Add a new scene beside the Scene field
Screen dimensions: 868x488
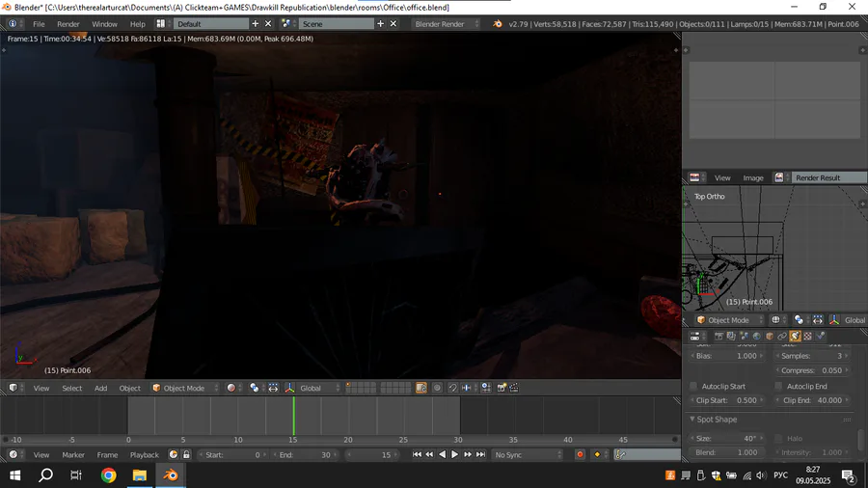tap(380, 24)
